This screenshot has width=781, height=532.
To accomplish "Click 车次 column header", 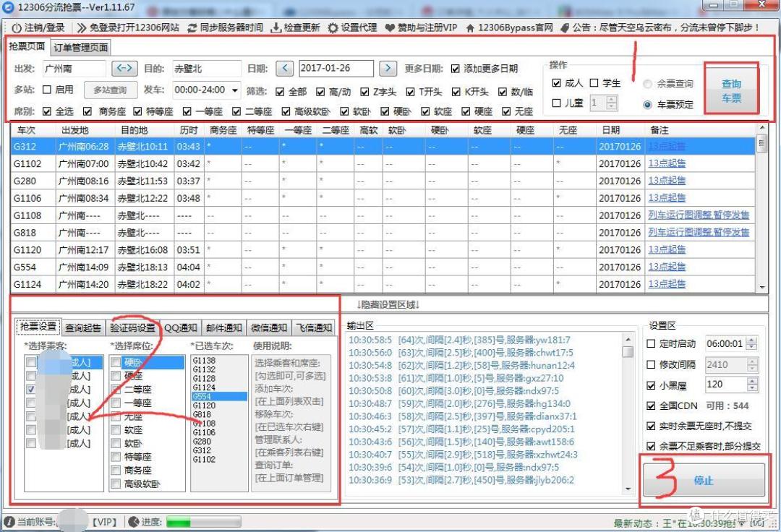I will tap(33, 130).
